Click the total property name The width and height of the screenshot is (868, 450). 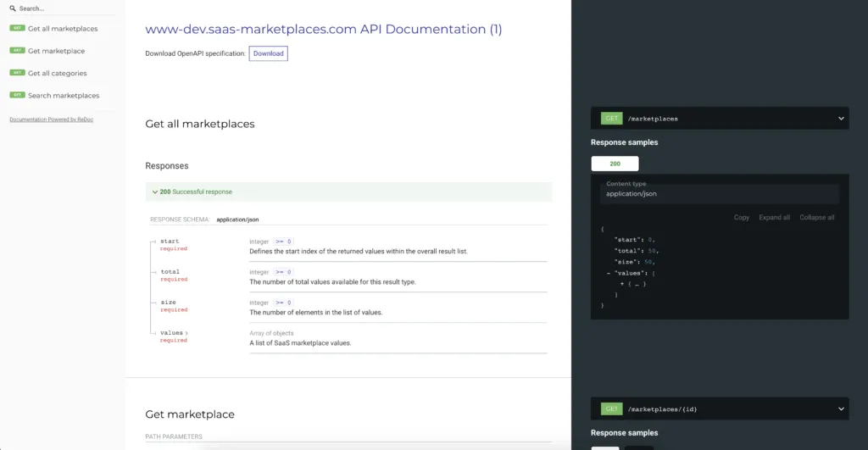[170, 272]
